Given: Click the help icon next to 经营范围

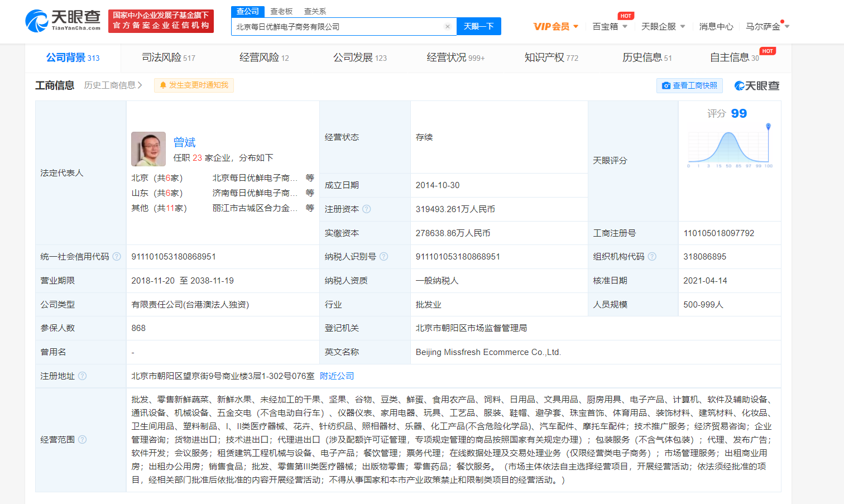Looking at the screenshot, I should (x=82, y=440).
